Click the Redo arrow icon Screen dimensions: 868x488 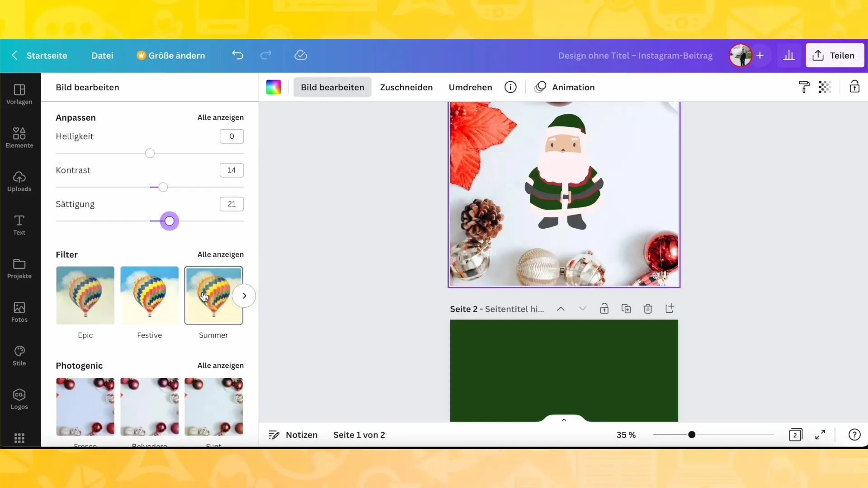click(x=265, y=56)
